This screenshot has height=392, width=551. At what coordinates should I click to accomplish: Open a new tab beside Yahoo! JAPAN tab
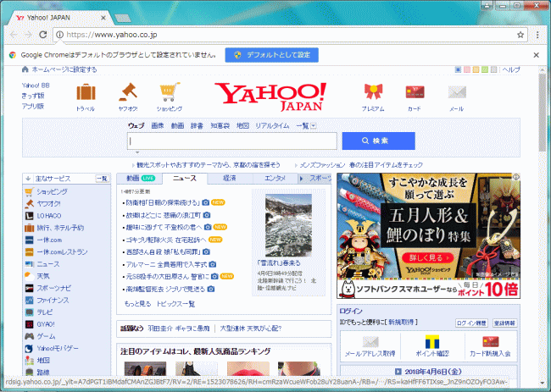(123, 18)
